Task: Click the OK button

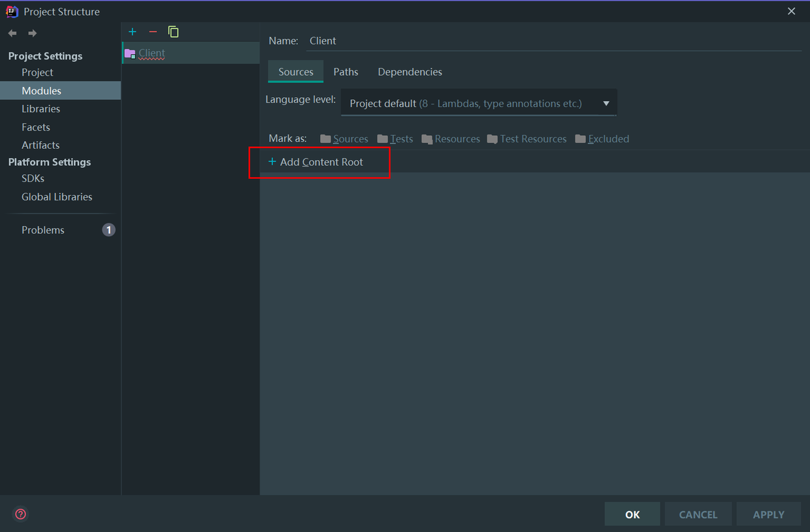Action: pos(632,514)
